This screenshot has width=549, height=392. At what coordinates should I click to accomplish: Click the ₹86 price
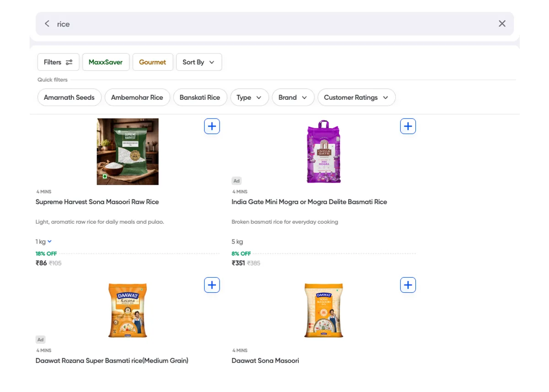coord(41,263)
